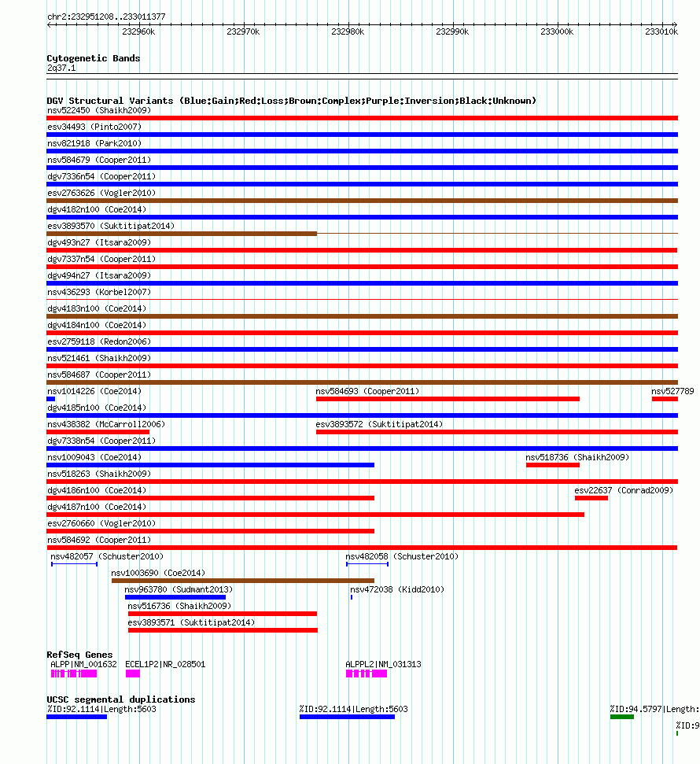Screen dimensions: 700x764
Task: Click the esv3893570 (Suktitipat2014) brown bar
Action: click(182, 234)
